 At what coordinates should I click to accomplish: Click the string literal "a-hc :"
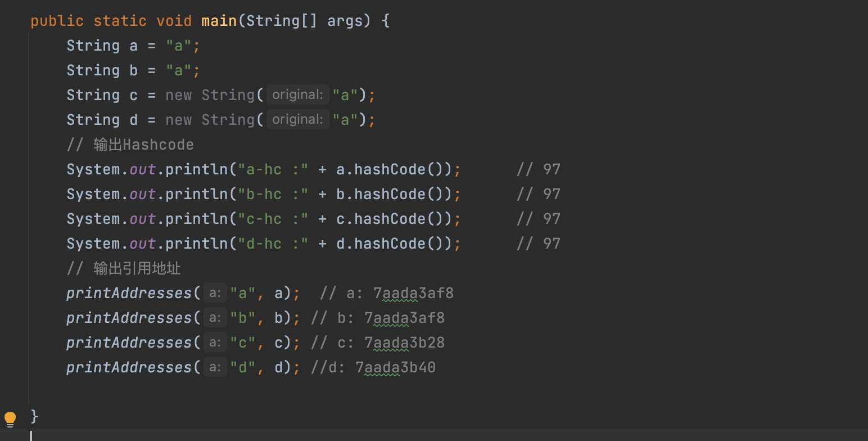tap(273, 169)
